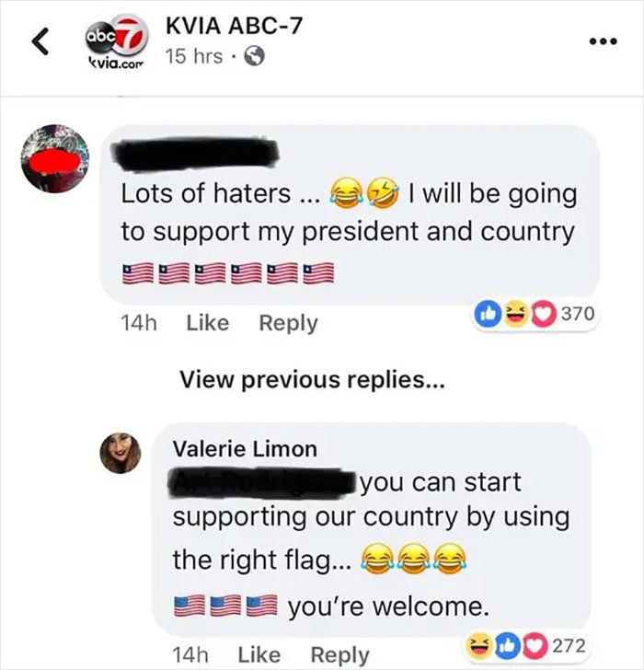Like the "Lots of haters" comment
This screenshot has width=644, height=670.
tap(208, 323)
